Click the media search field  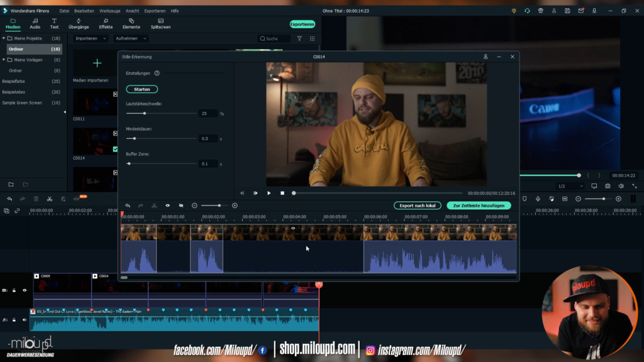pyautogui.click(x=274, y=38)
